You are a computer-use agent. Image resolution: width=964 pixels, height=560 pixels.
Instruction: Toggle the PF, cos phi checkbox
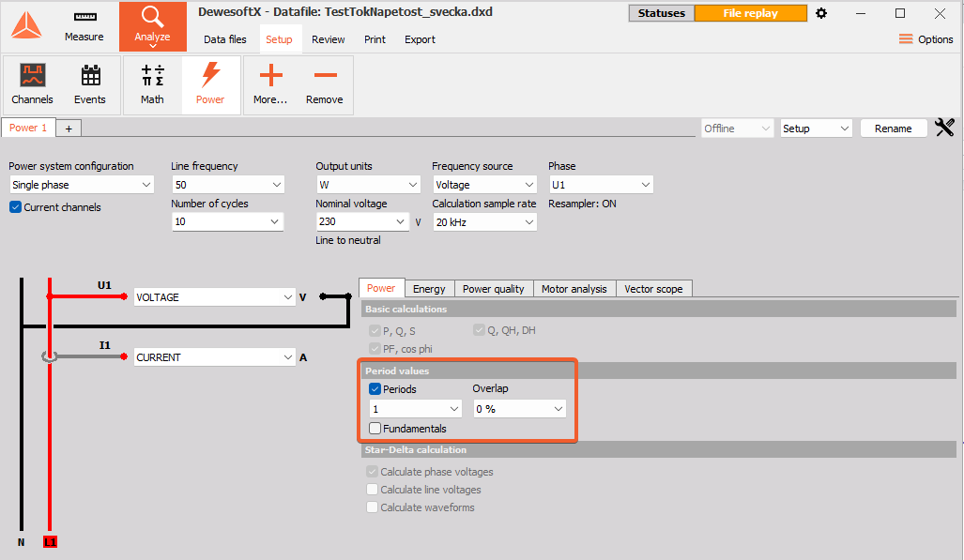[x=375, y=349]
